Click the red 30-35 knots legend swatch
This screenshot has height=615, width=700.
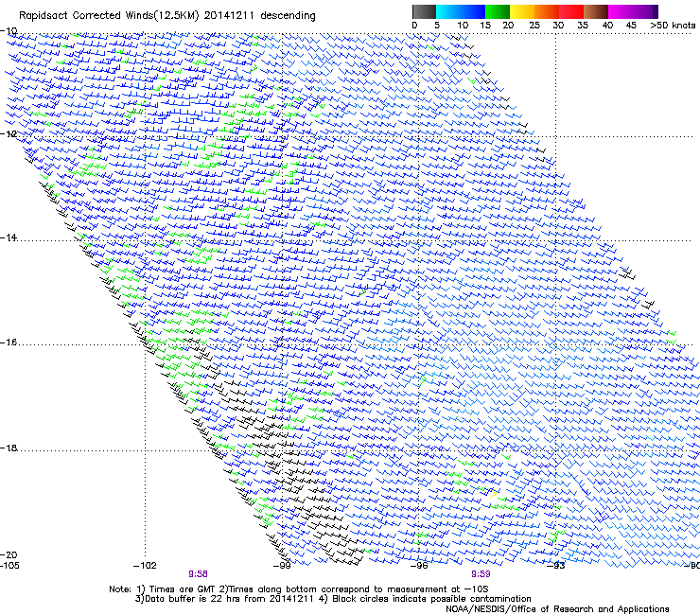pos(571,11)
